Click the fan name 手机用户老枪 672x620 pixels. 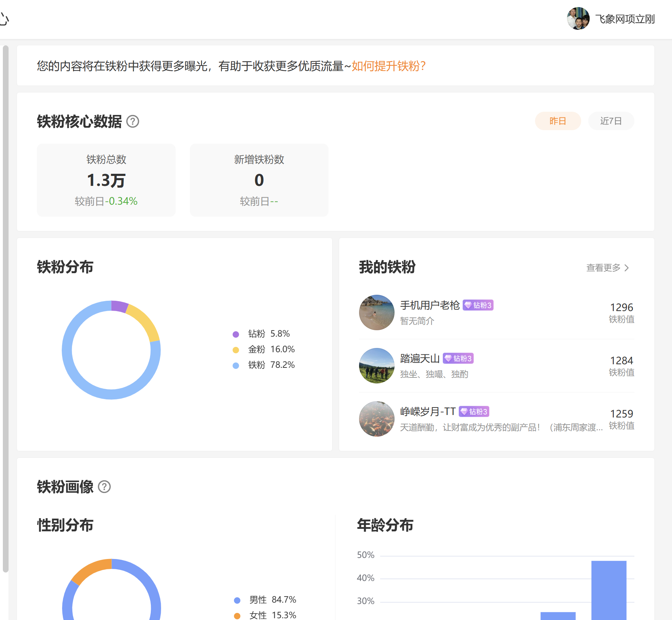(430, 305)
